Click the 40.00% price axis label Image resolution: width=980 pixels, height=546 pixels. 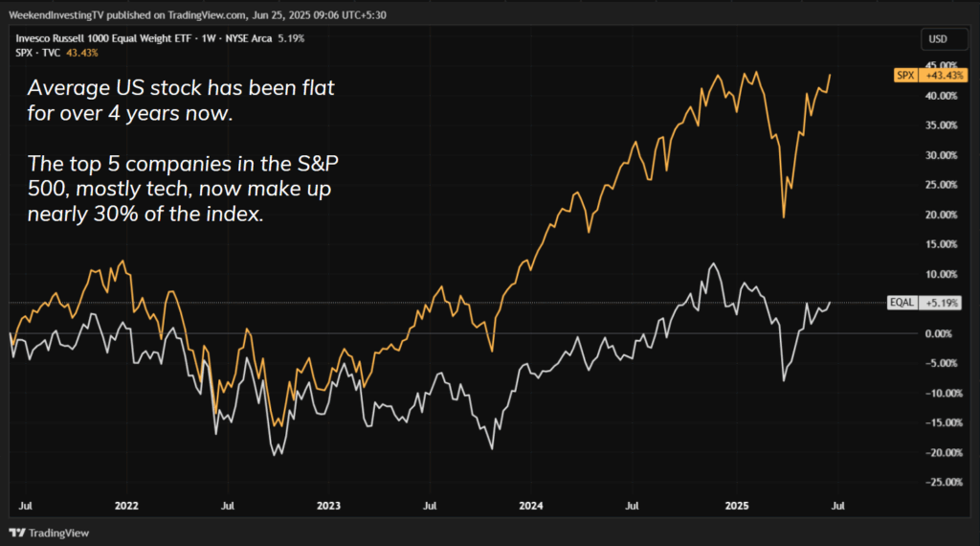point(942,96)
